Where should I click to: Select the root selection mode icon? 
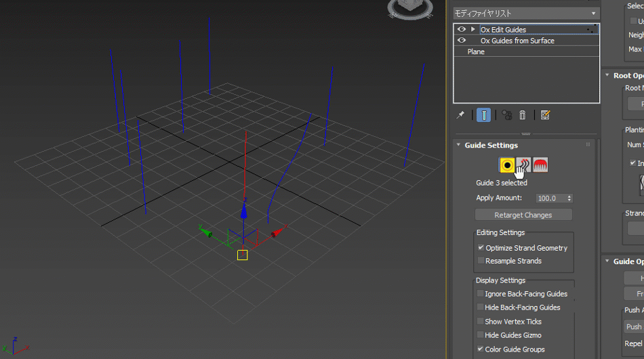(x=506, y=165)
